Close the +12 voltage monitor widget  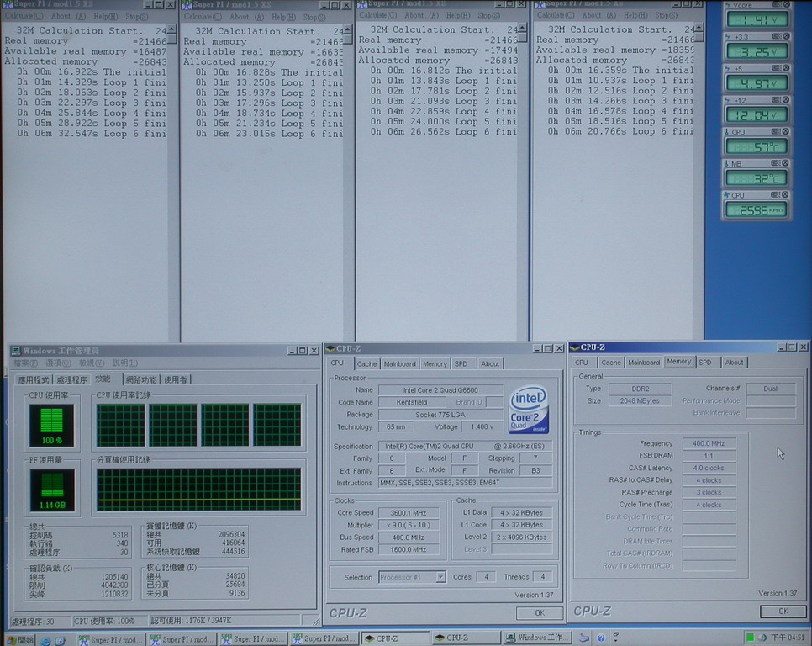click(x=786, y=99)
